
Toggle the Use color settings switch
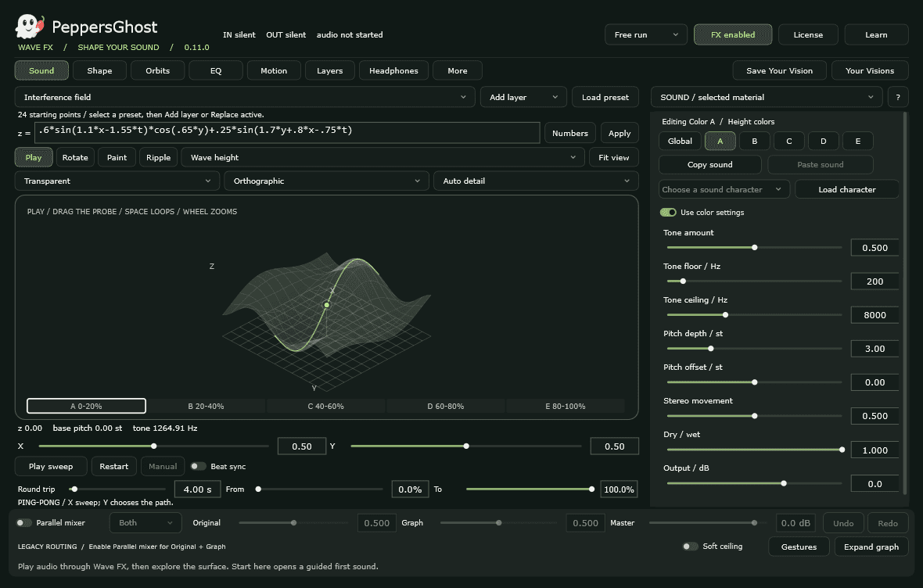point(668,213)
